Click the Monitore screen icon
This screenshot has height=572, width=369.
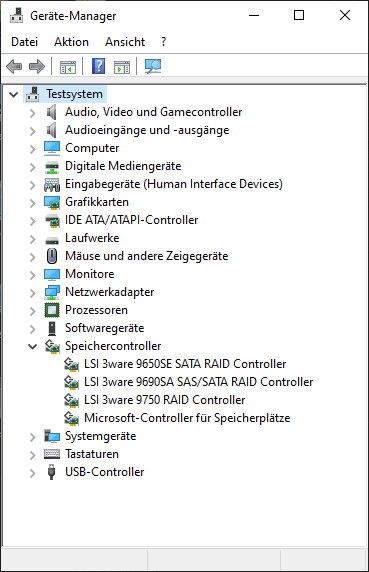52,274
